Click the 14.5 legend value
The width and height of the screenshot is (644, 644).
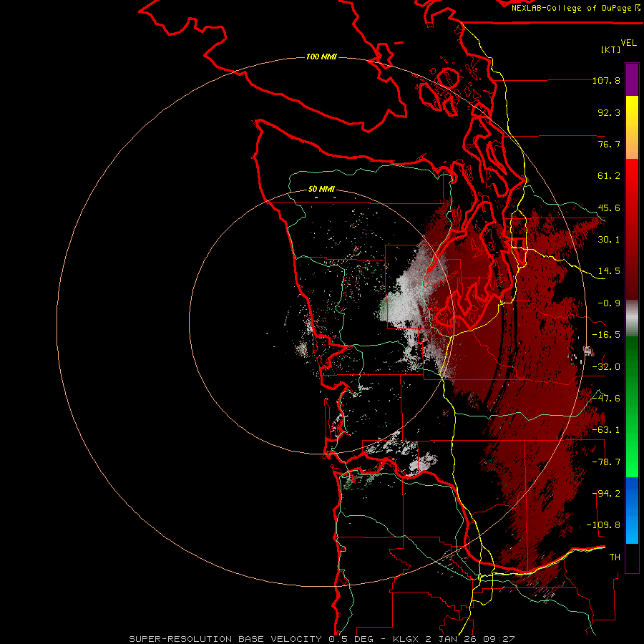[x=609, y=271]
